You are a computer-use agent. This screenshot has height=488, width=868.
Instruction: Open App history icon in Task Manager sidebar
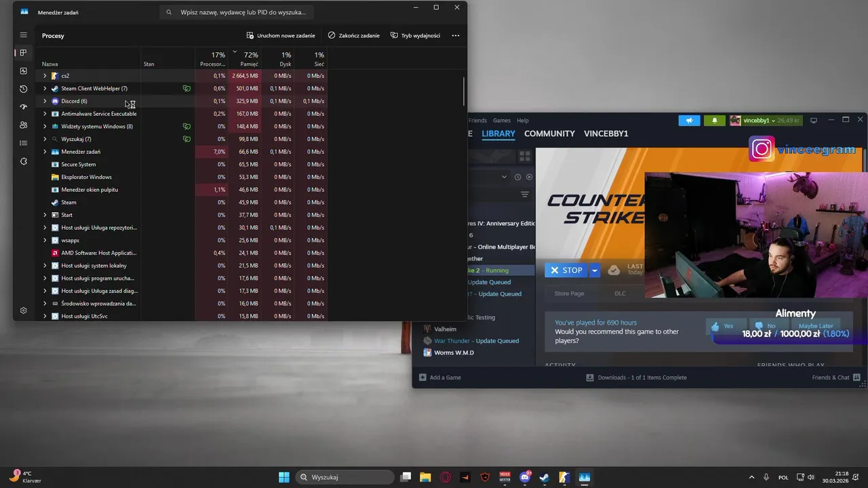(x=23, y=89)
